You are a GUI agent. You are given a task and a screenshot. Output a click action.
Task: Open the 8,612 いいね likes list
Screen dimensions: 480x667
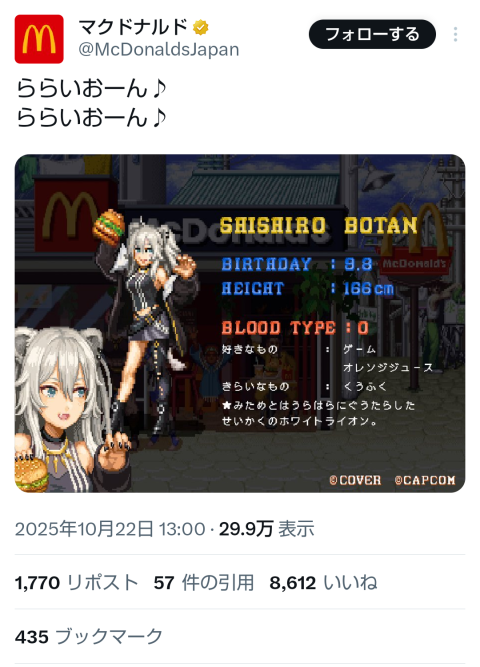tap(323, 583)
